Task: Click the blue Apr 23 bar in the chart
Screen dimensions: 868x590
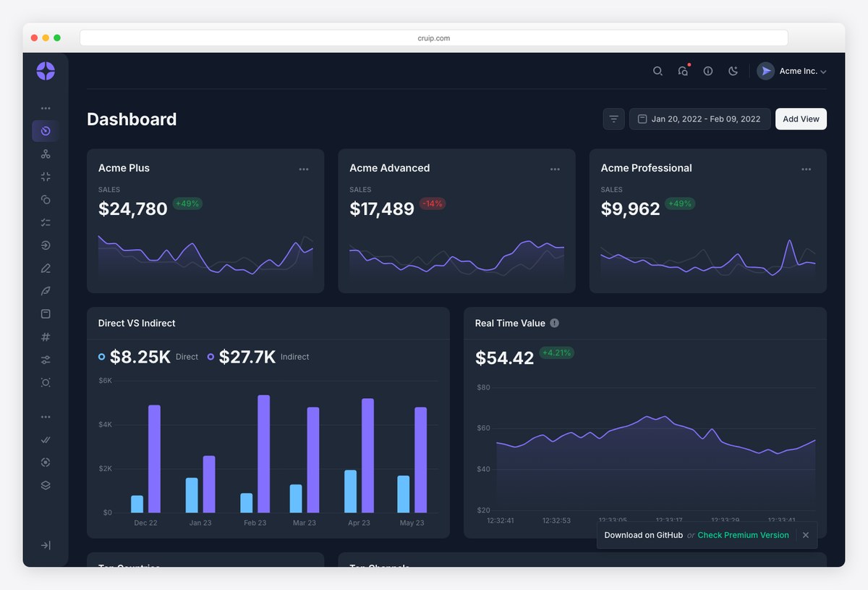Action: [350, 492]
